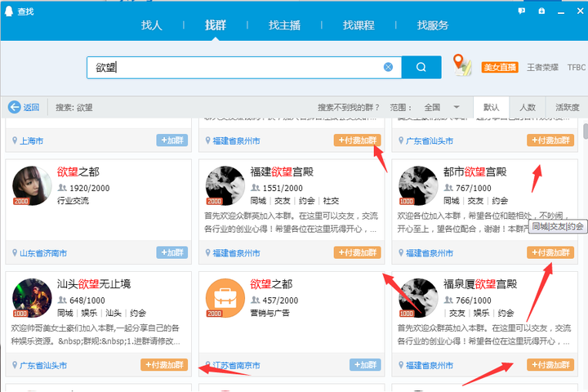
Task: Click 付费加群 for 汕头欲望无止境
Action: tap(164, 364)
